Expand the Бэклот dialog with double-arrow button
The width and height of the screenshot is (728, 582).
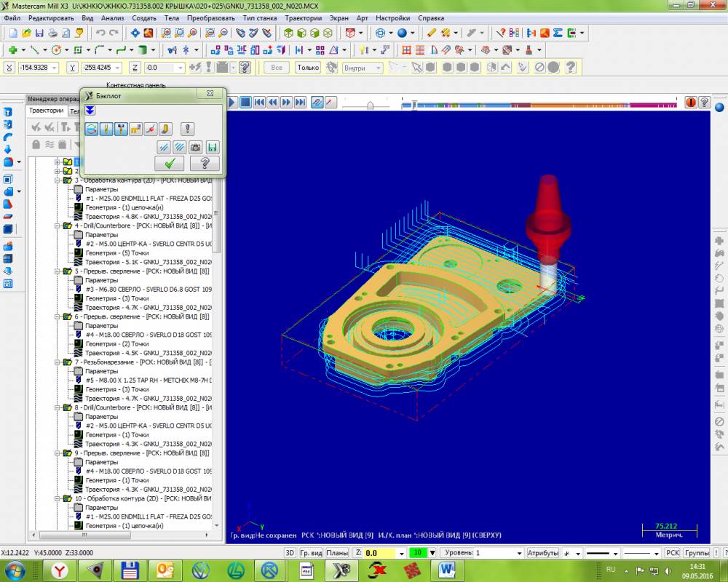90,111
